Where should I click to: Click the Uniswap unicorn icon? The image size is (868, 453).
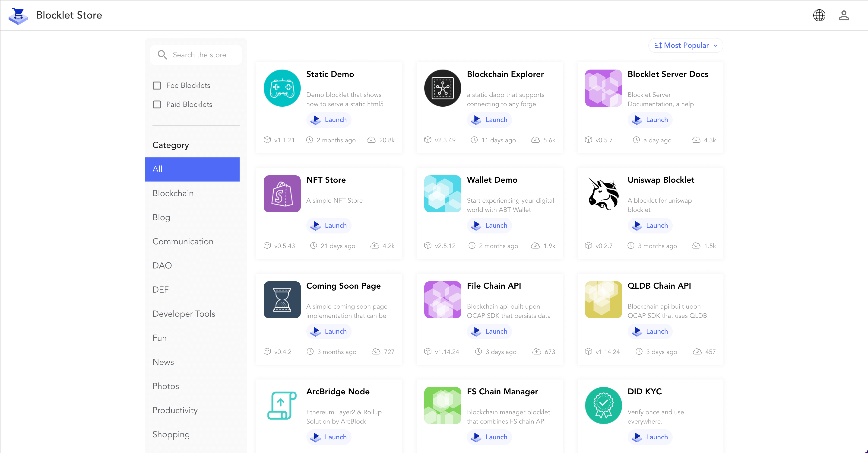[603, 194]
